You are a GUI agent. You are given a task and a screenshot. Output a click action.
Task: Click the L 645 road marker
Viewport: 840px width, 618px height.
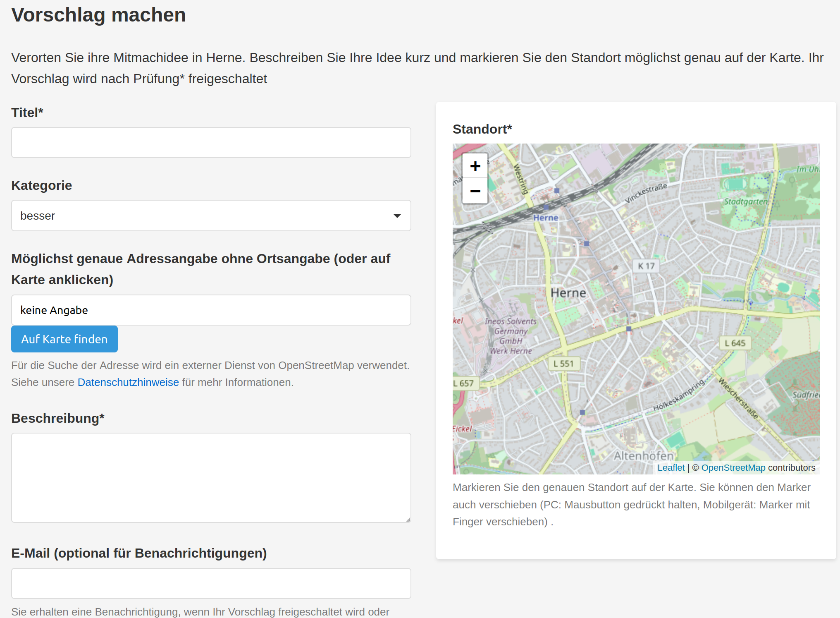click(735, 343)
